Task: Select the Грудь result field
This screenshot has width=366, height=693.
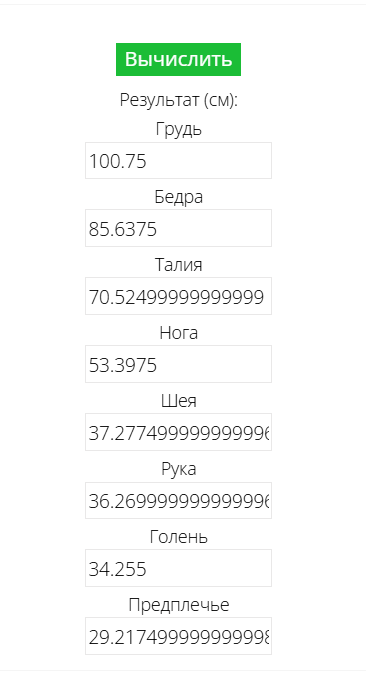Action: (x=178, y=160)
